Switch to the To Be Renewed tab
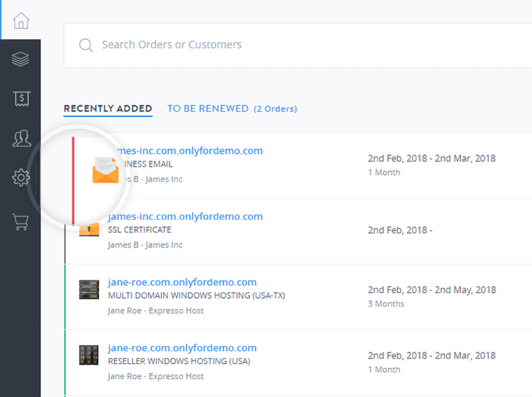 (x=208, y=109)
